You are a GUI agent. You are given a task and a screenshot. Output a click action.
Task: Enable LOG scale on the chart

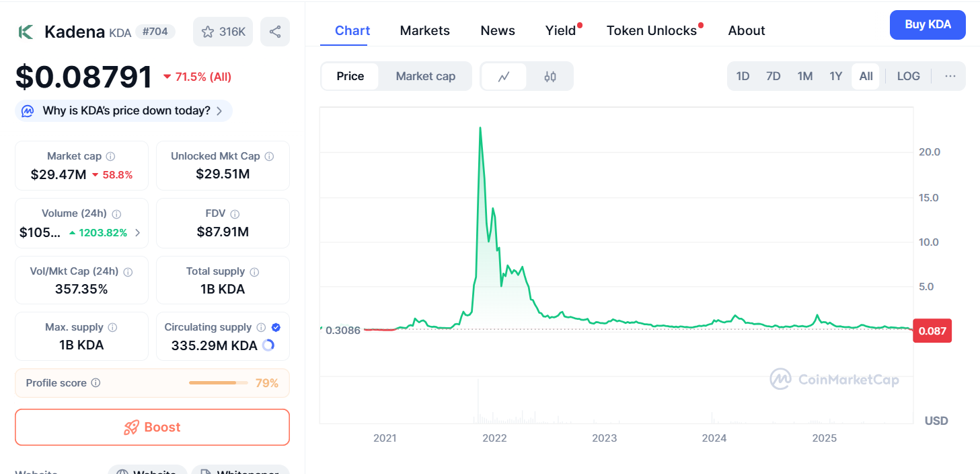(x=908, y=76)
